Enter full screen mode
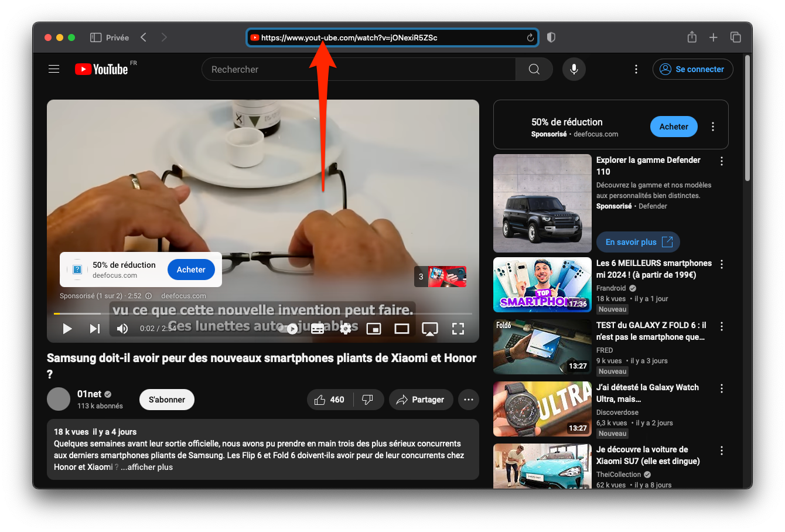785x532 pixels. coord(458,329)
